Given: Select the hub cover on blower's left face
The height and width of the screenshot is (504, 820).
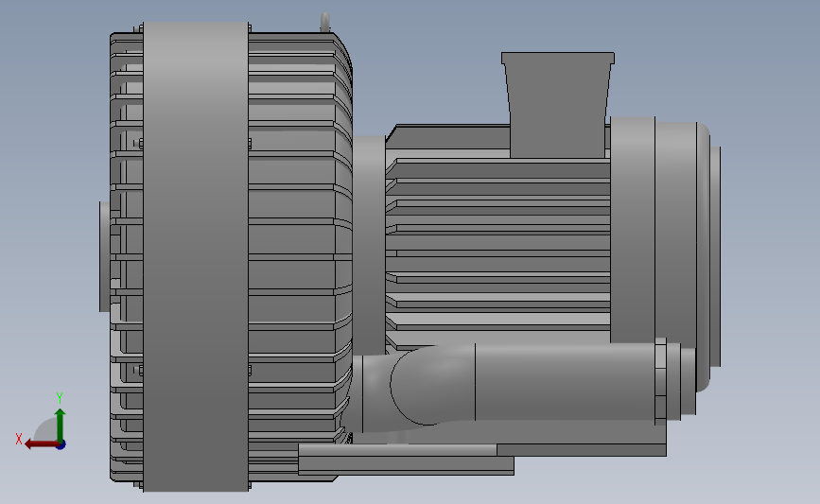Looking at the screenshot, I should [105, 256].
